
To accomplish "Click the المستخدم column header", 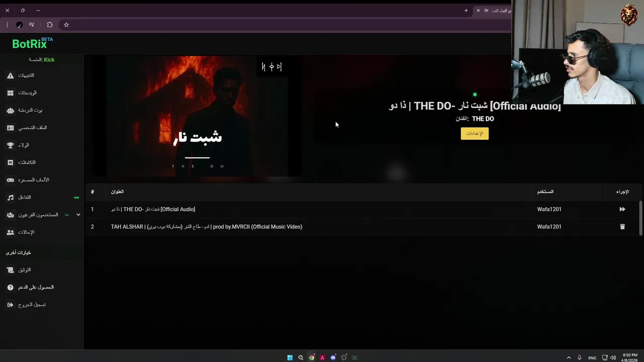I will click(x=545, y=192).
